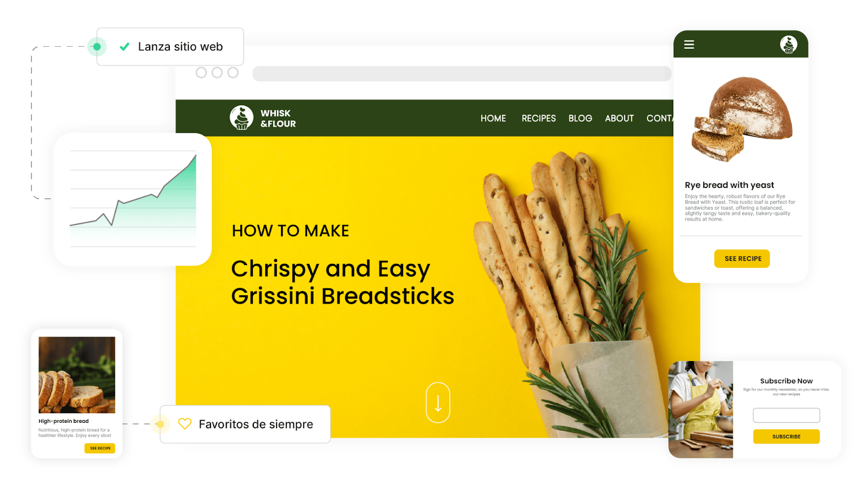The width and height of the screenshot is (868, 483).
Task: Click the Whisk & Flour cupcake logo
Action: (241, 118)
